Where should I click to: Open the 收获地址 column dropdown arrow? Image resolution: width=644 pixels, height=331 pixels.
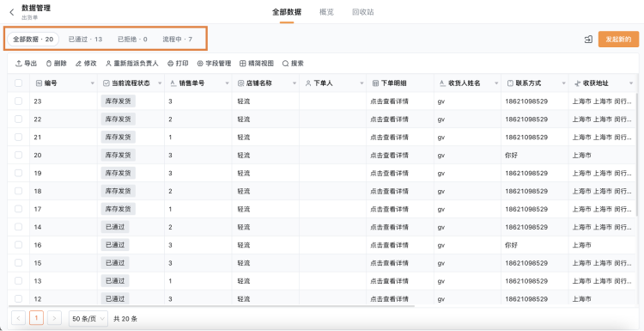[x=631, y=83]
